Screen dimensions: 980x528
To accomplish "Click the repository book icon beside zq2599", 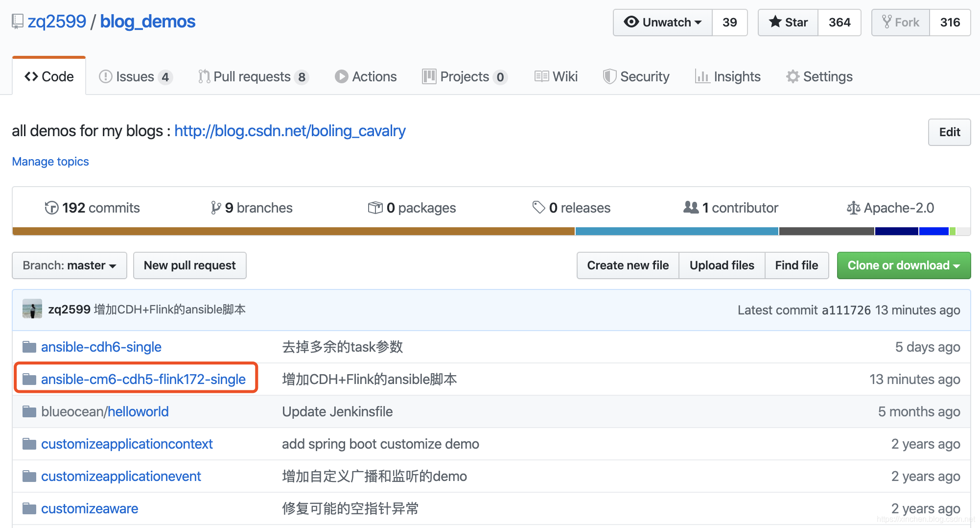I will pyautogui.click(x=18, y=22).
